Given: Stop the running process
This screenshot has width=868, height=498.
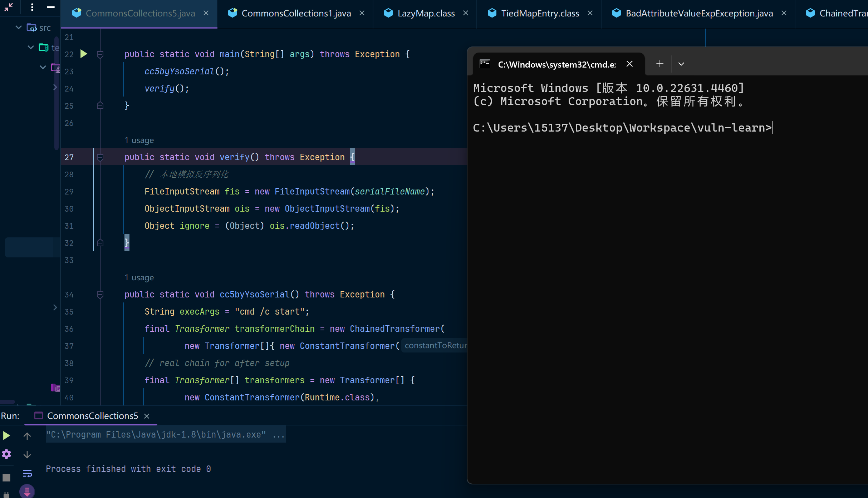Looking at the screenshot, I should tap(6, 478).
